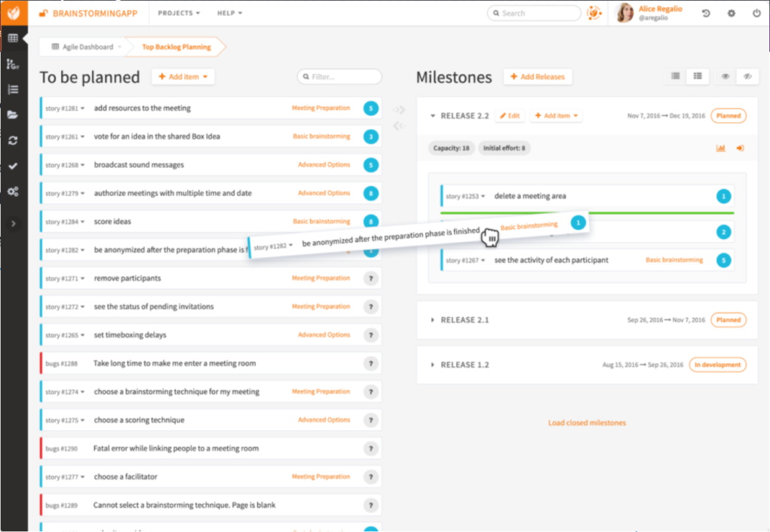Show closed items with the eye toggle
770x532 pixels.
pyautogui.click(x=726, y=76)
